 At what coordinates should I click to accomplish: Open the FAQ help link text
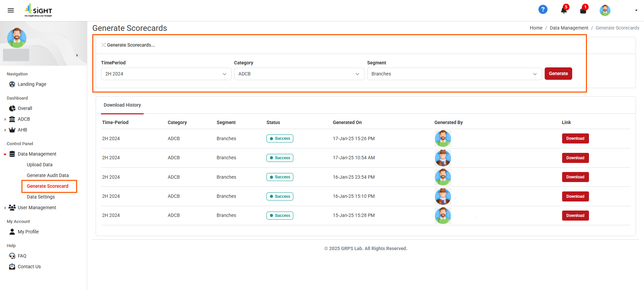(22, 256)
